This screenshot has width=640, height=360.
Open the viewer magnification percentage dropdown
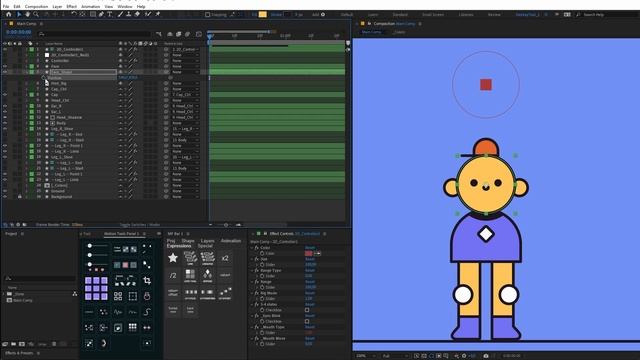365,356
